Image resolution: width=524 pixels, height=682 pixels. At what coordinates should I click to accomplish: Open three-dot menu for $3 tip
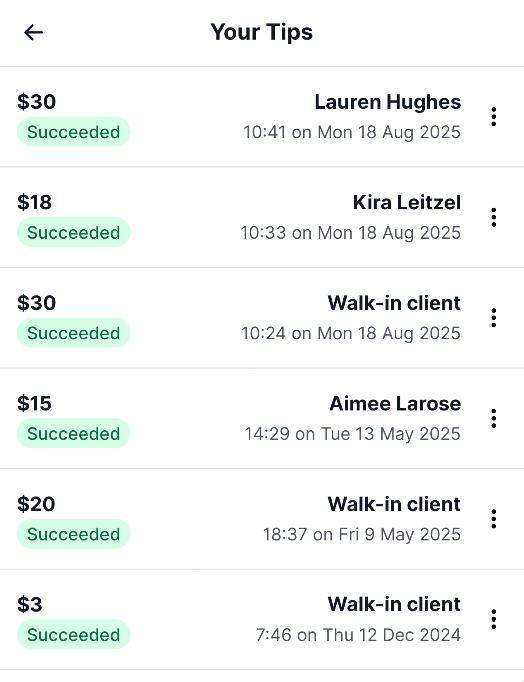tap(494, 619)
